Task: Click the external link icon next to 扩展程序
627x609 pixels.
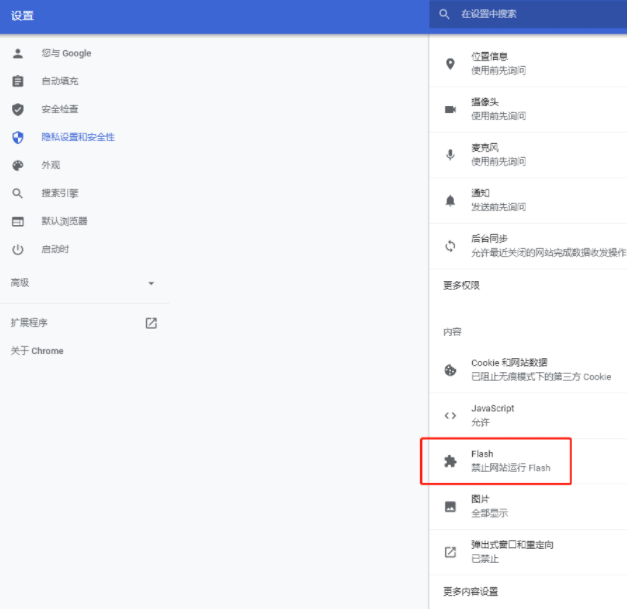Action: tap(151, 323)
